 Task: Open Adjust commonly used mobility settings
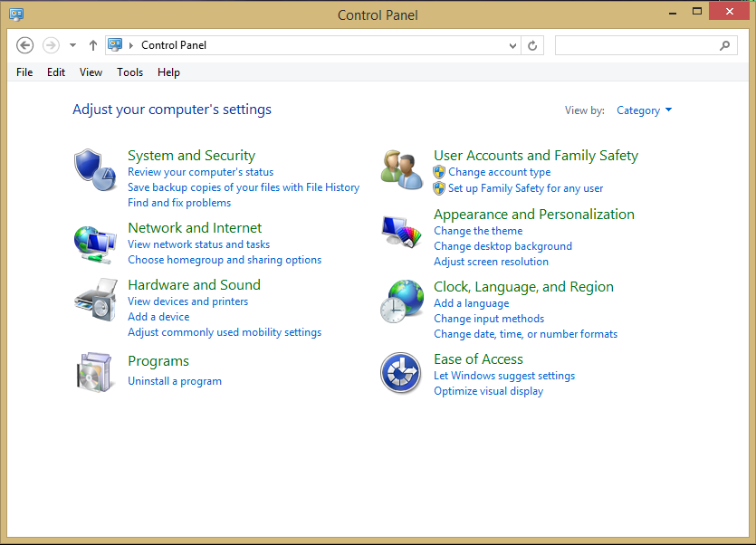pos(225,332)
